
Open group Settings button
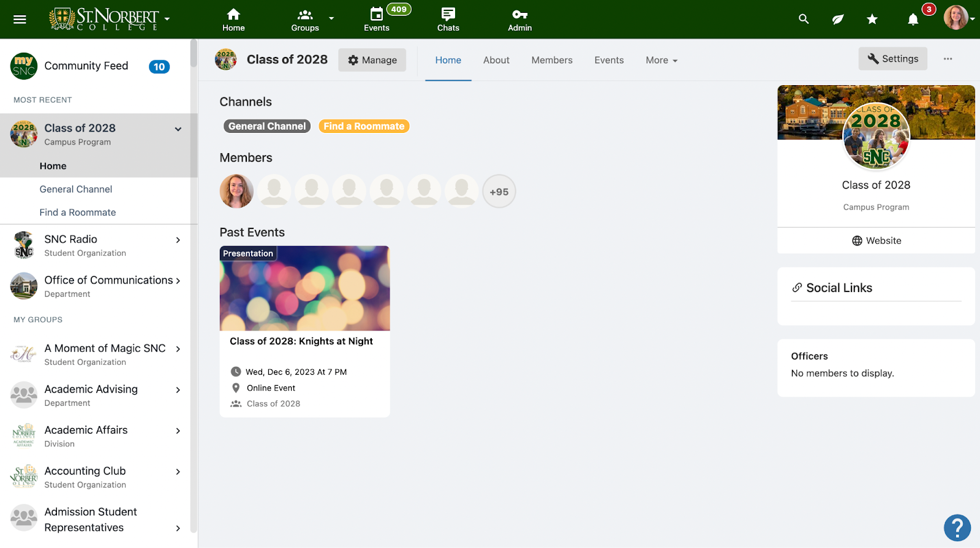[x=892, y=59]
